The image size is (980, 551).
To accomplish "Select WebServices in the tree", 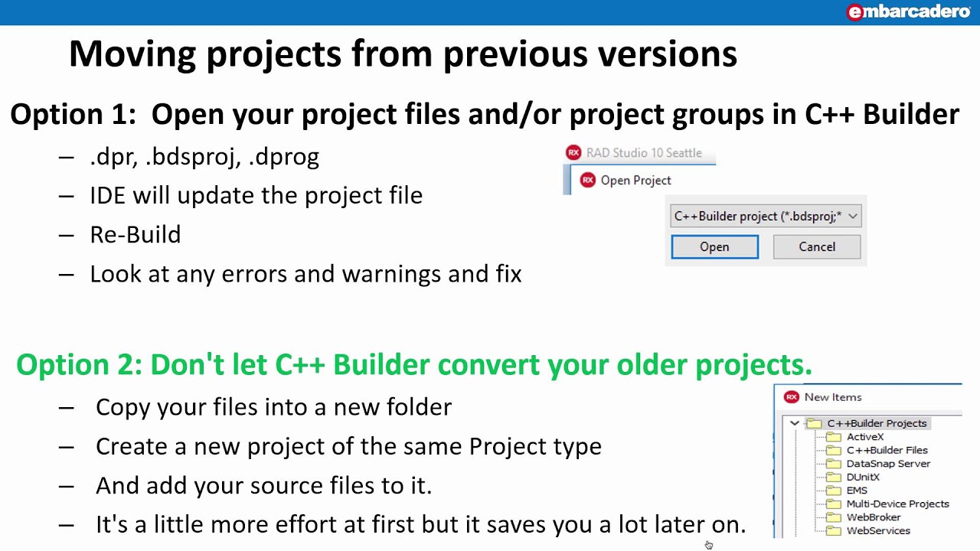I will (x=878, y=531).
